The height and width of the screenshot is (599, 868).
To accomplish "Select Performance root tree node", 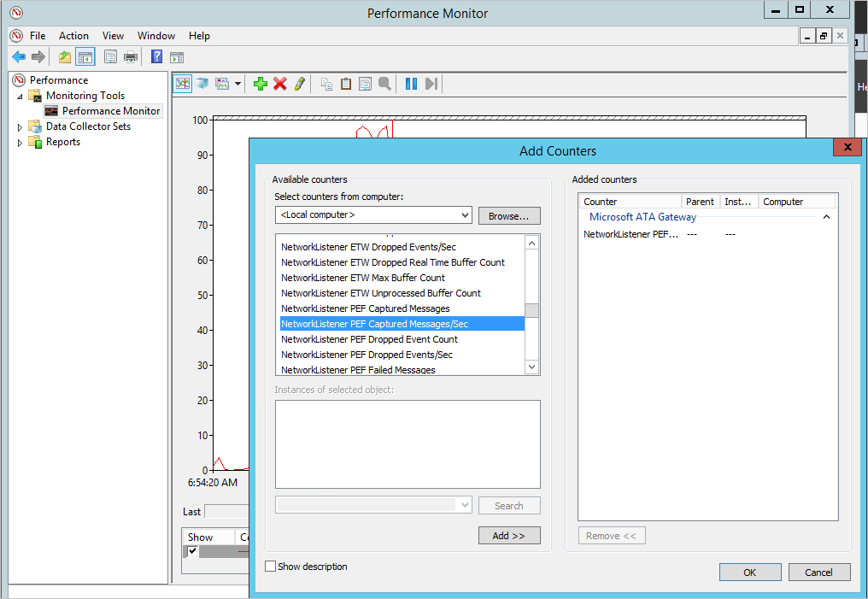I will click(x=59, y=80).
